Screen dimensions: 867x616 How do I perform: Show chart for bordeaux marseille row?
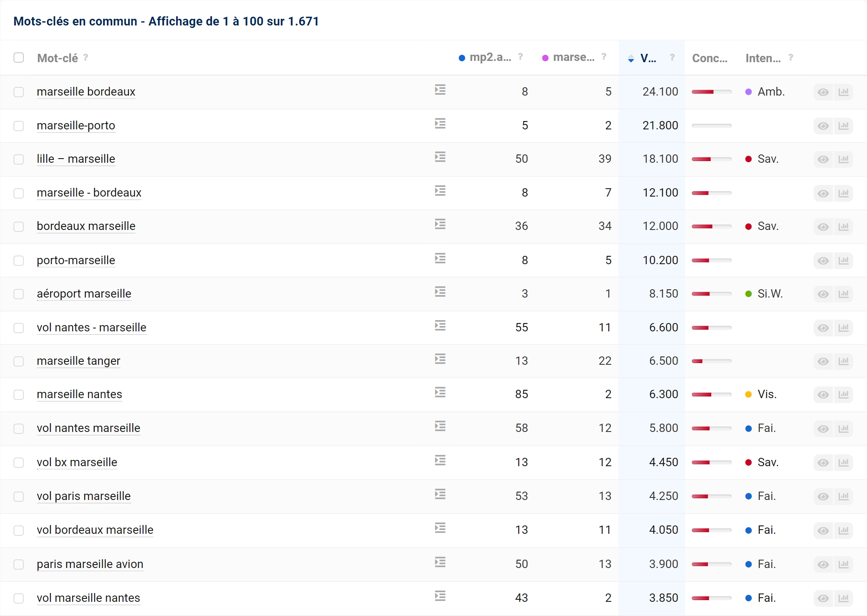[x=843, y=227]
